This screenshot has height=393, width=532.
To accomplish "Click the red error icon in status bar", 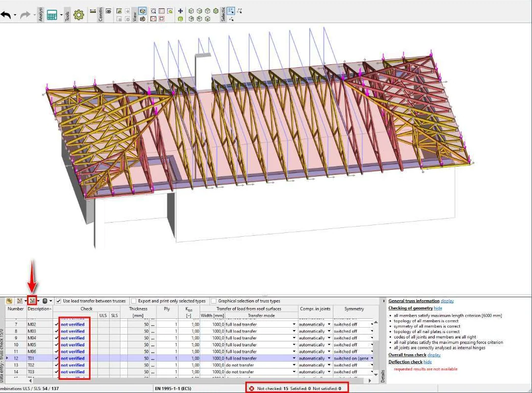I will coord(251,389).
